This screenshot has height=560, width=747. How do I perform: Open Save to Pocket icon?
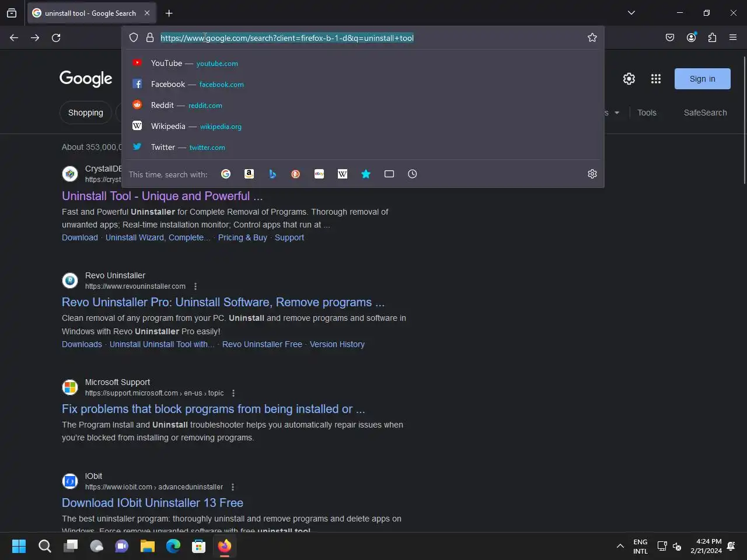(x=670, y=38)
